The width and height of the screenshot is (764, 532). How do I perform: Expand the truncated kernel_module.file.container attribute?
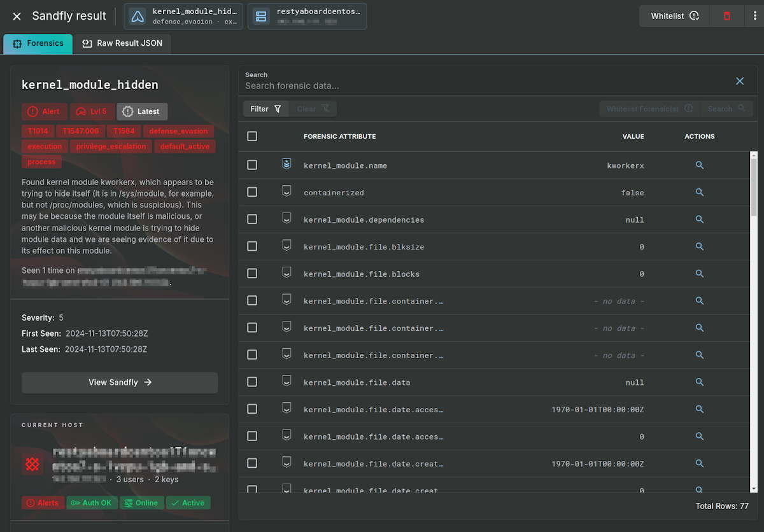(x=374, y=300)
